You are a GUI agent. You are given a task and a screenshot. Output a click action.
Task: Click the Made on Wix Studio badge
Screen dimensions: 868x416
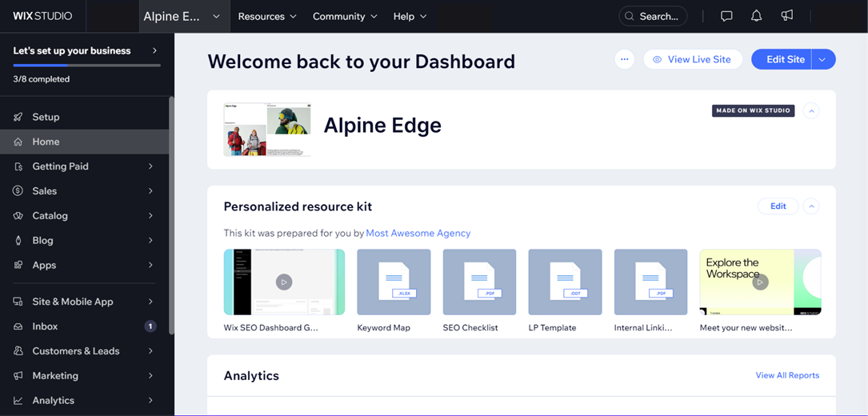point(753,110)
